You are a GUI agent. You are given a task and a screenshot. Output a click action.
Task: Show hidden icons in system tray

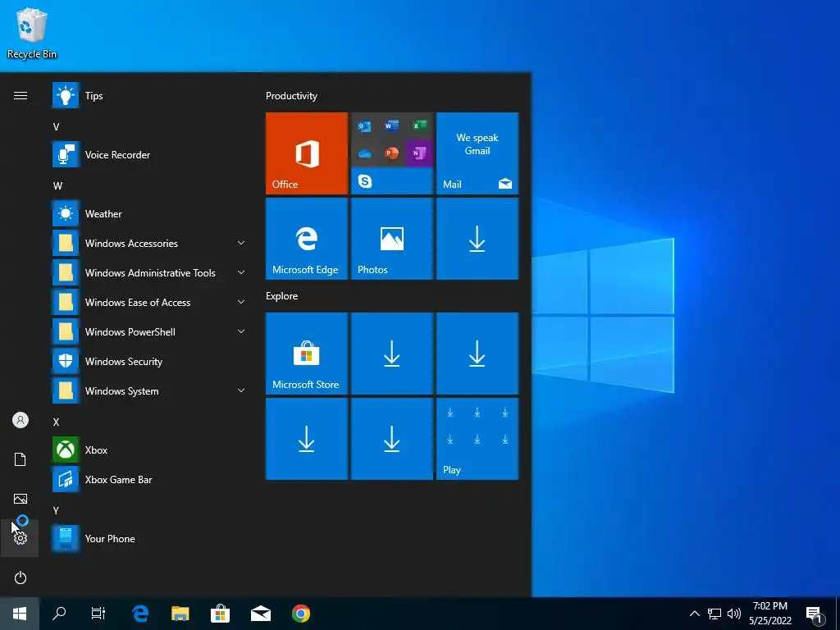[694, 614]
